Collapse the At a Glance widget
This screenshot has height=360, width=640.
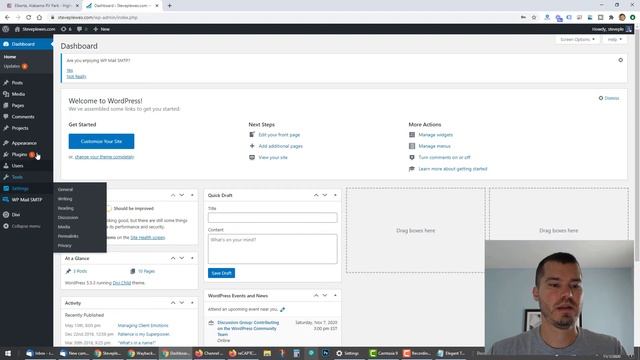click(x=192, y=258)
